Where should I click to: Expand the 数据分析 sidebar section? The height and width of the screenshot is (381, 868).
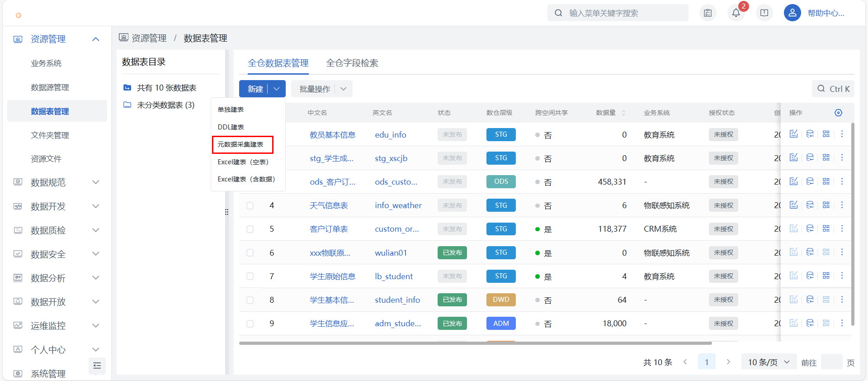click(x=96, y=278)
